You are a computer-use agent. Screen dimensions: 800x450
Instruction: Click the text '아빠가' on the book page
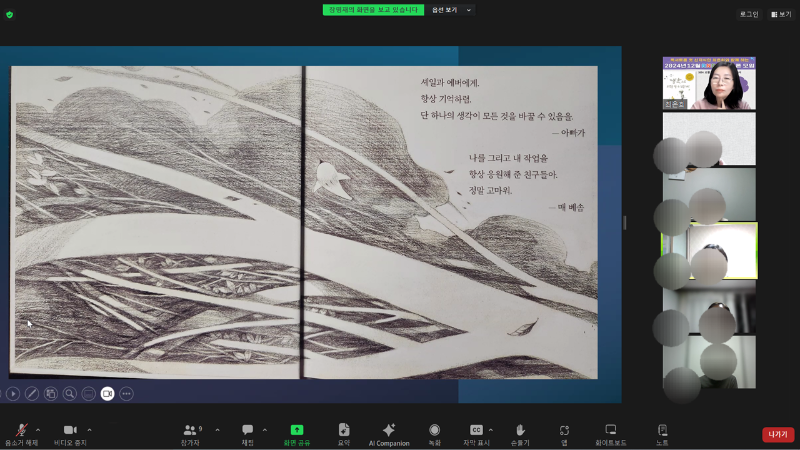click(x=572, y=133)
